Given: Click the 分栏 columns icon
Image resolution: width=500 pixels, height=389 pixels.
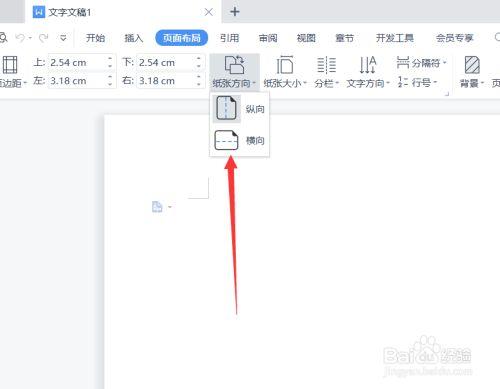Looking at the screenshot, I should [326, 65].
